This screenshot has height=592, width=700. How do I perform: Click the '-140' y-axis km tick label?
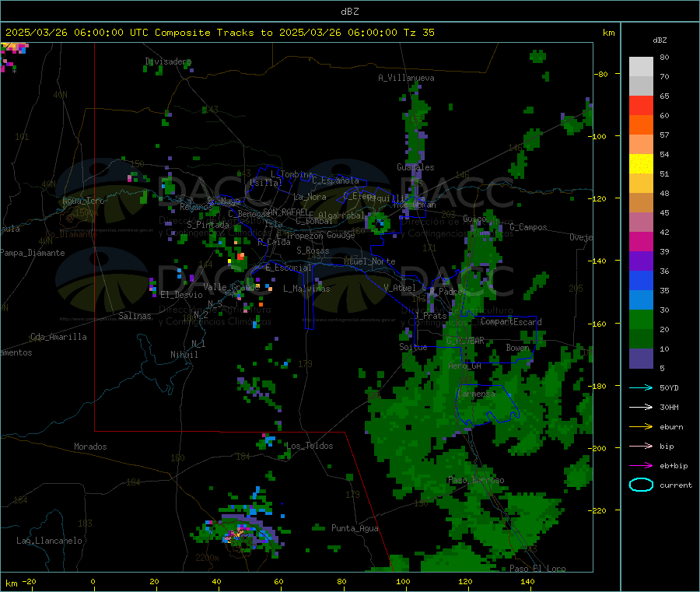click(599, 261)
